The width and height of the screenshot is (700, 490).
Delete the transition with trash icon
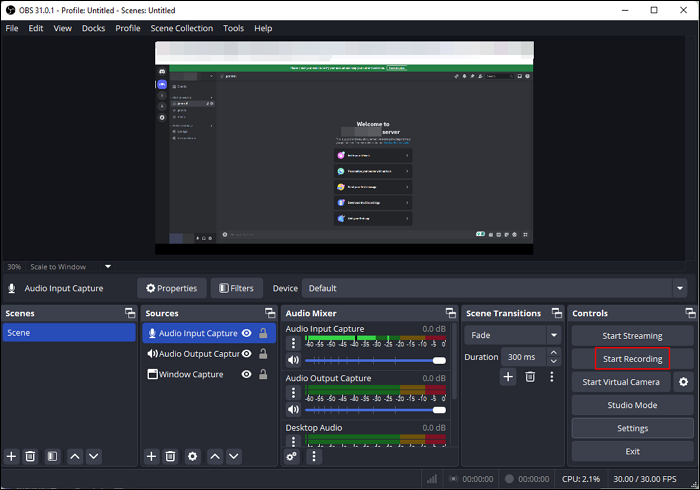pyautogui.click(x=530, y=377)
